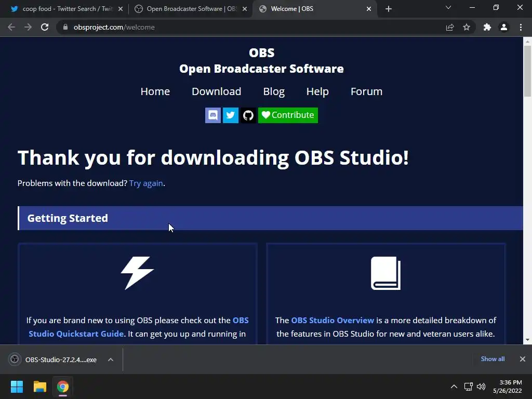Open the 3:36 PM clock and date
Screen dimensions: 532x399
coord(508,387)
